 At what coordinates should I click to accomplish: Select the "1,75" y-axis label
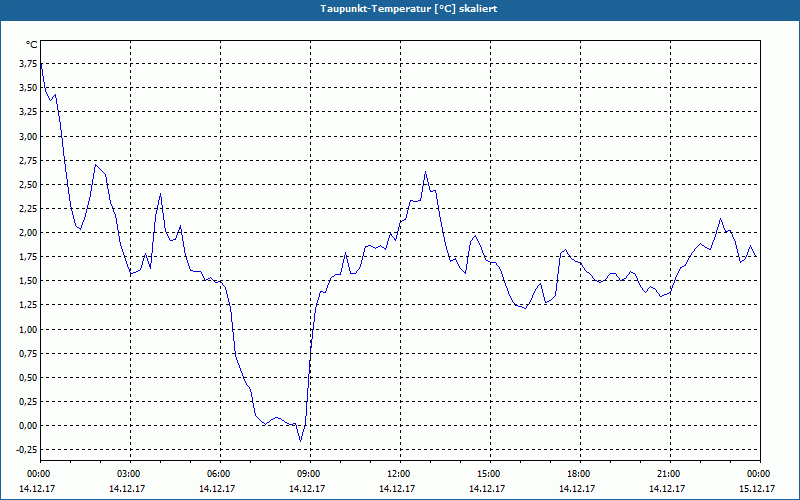[x=29, y=257]
